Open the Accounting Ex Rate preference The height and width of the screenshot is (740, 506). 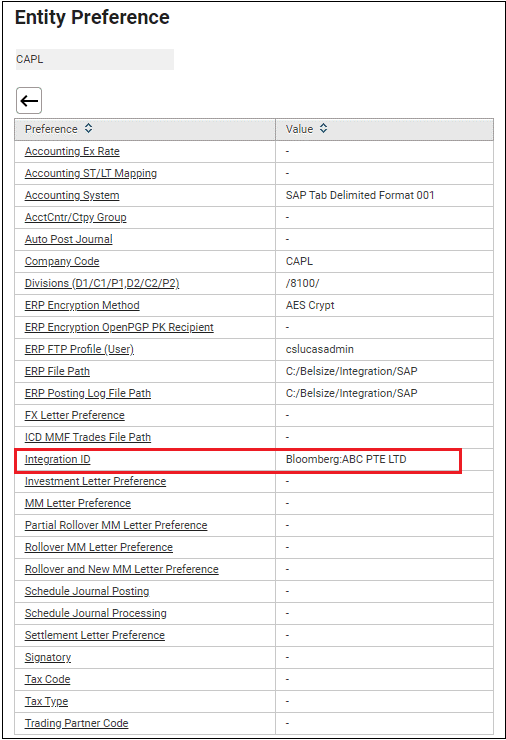click(x=72, y=151)
